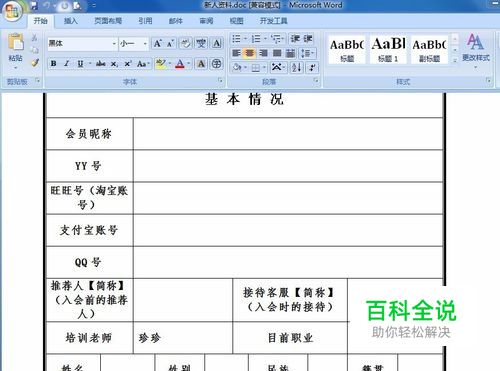
Task: Click the empty cell beside QQ 号
Action: [288, 262]
